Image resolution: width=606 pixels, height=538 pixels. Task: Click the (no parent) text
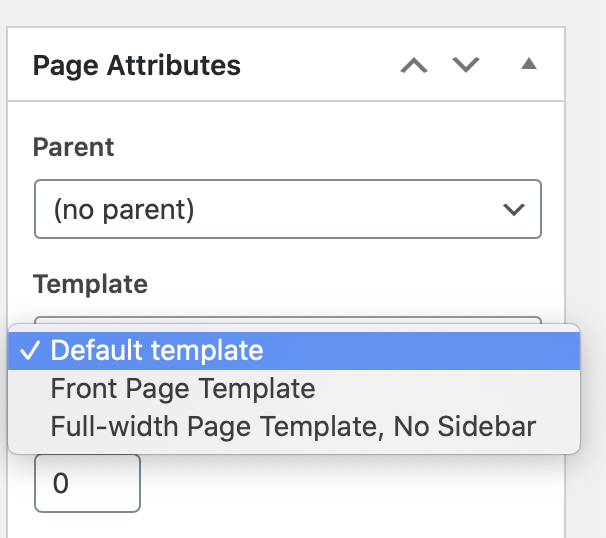tap(124, 210)
